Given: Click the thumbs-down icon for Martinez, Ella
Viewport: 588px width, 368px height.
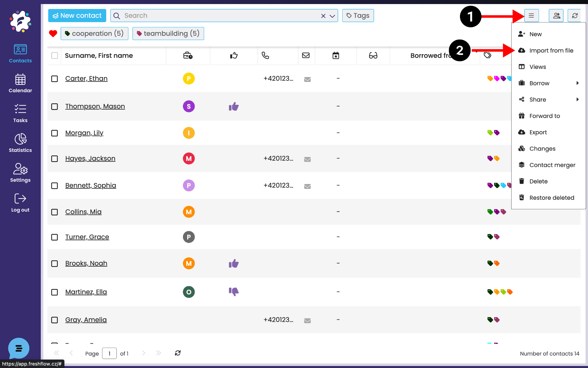Looking at the screenshot, I should tap(234, 292).
